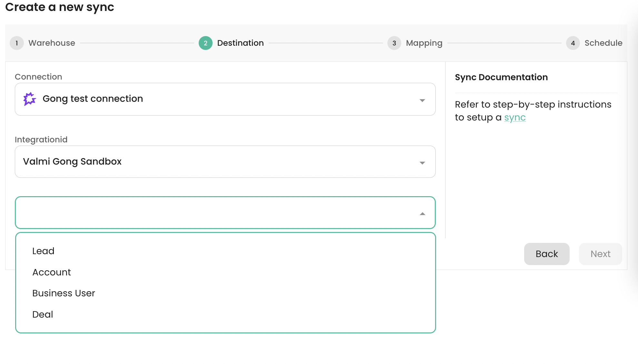Open the Integrationid dropdown arrow

pyautogui.click(x=422, y=163)
